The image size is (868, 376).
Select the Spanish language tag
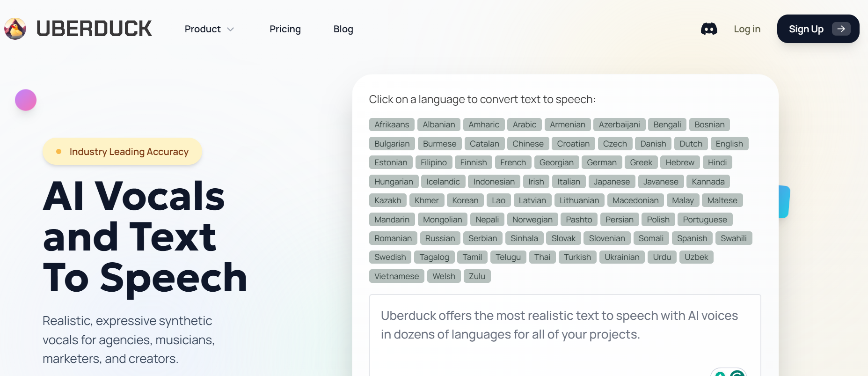pyautogui.click(x=692, y=238)
